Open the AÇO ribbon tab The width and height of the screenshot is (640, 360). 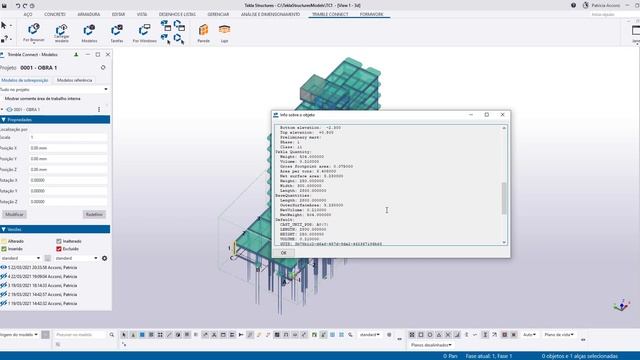tap(28, 14)
